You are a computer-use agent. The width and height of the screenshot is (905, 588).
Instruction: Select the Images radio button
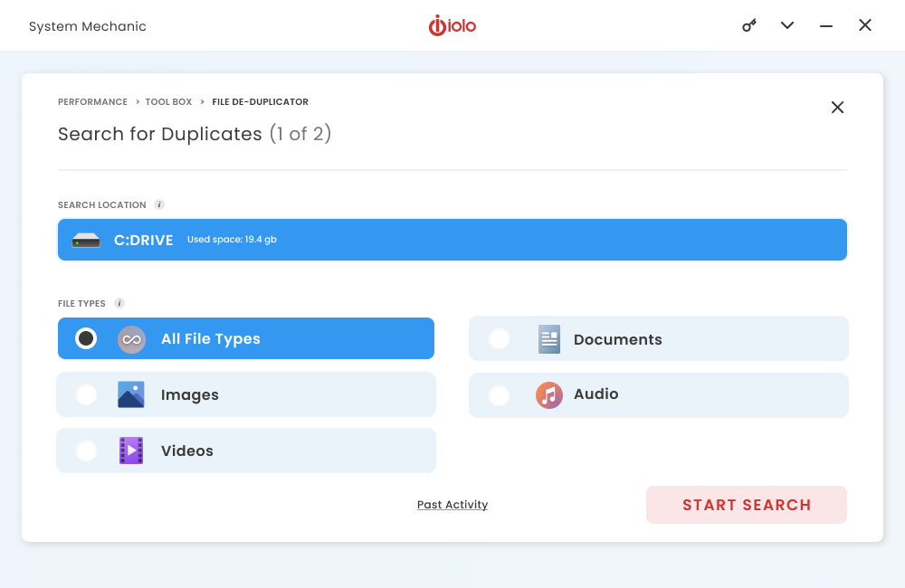[86, 395]
